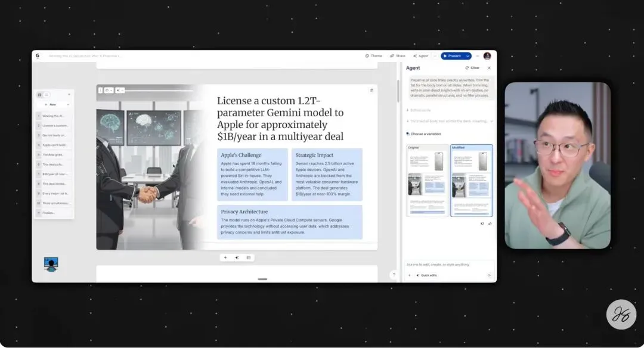Add a blank card with plus below
Image resolution: width=644 pixels, height=348 pixels.
(225, 257)
